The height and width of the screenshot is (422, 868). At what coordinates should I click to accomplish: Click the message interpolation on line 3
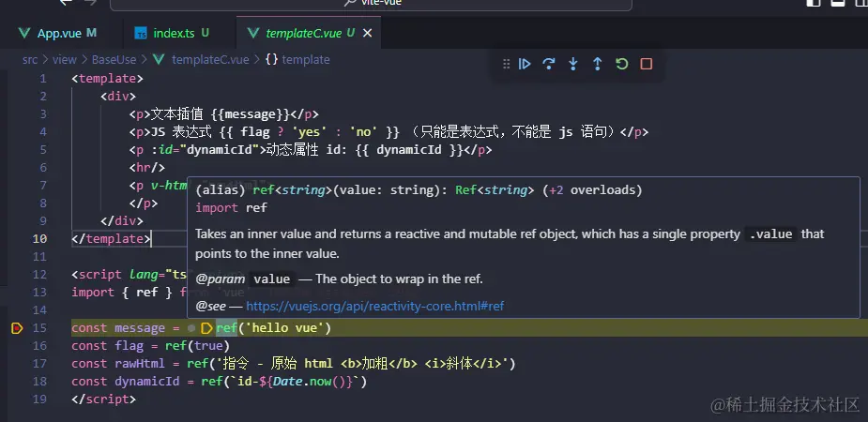pyautogui.click(x=251, y=114)
